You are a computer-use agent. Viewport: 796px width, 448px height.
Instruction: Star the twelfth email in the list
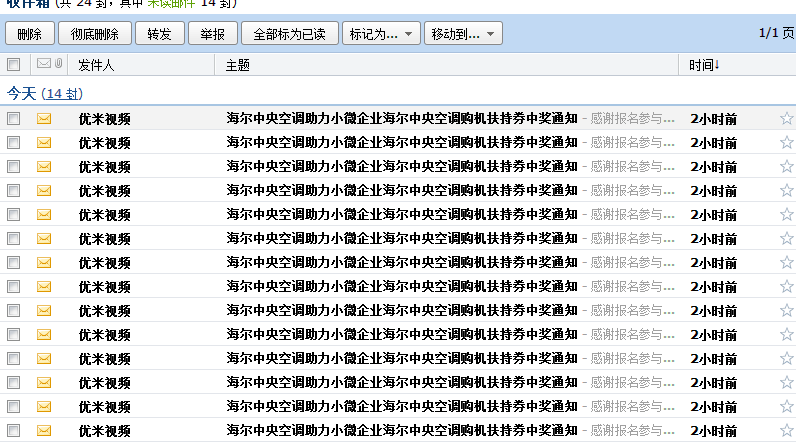coord(786,382)
